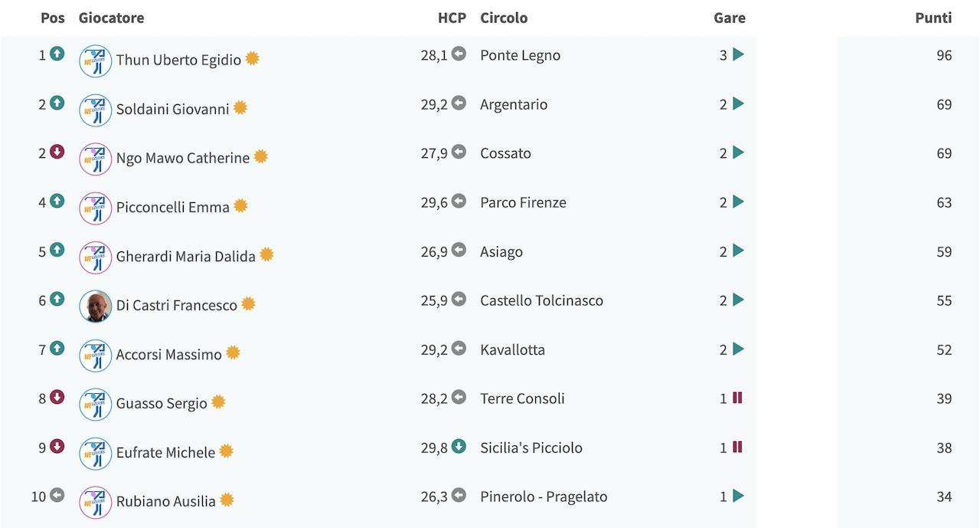Click the orange star badge next to Guasso Sergio
This screenshot has height=528, width=980.
(218, 402)
